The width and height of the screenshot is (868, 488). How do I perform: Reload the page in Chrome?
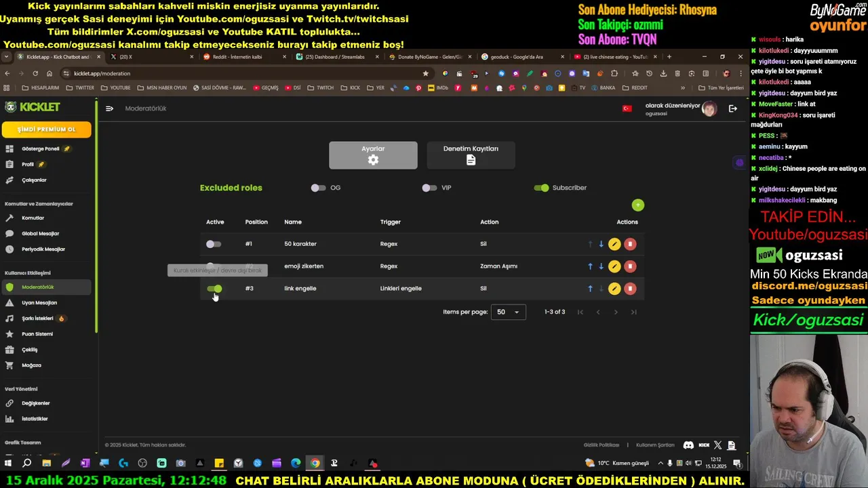coord(35,73)
